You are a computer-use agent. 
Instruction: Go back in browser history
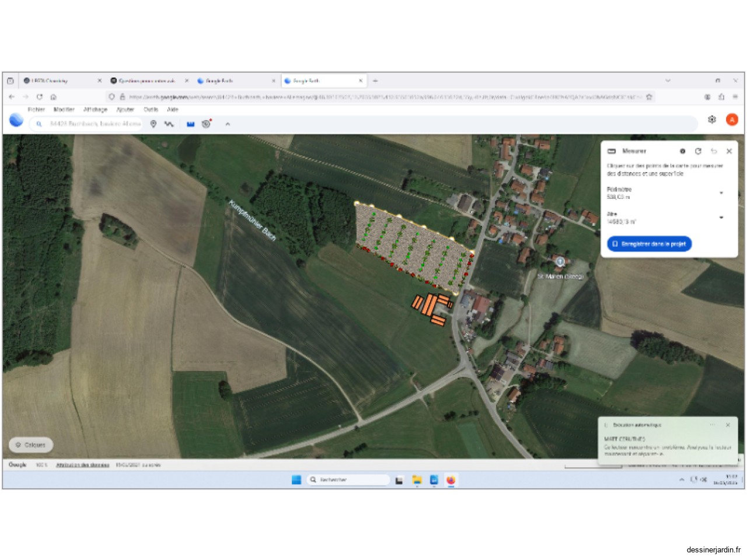click(x=12, y=97)
